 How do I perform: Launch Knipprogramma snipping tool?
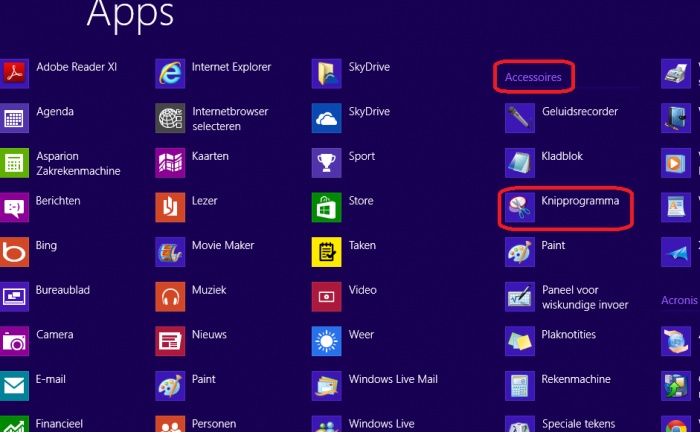coord(562,207)
